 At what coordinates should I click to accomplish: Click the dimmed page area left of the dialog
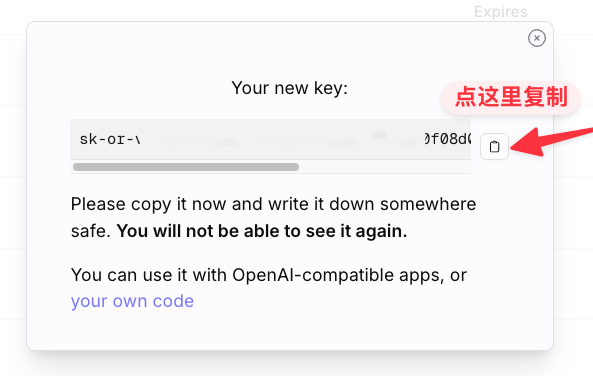[x=12, y=189]
